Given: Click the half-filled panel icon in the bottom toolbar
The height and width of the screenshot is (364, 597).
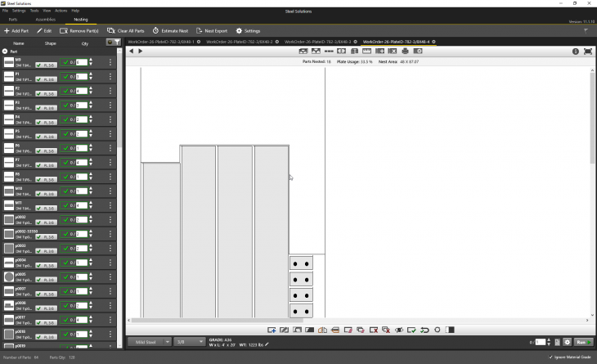Looking at the screenshot, I should click(x=450, y=330).
